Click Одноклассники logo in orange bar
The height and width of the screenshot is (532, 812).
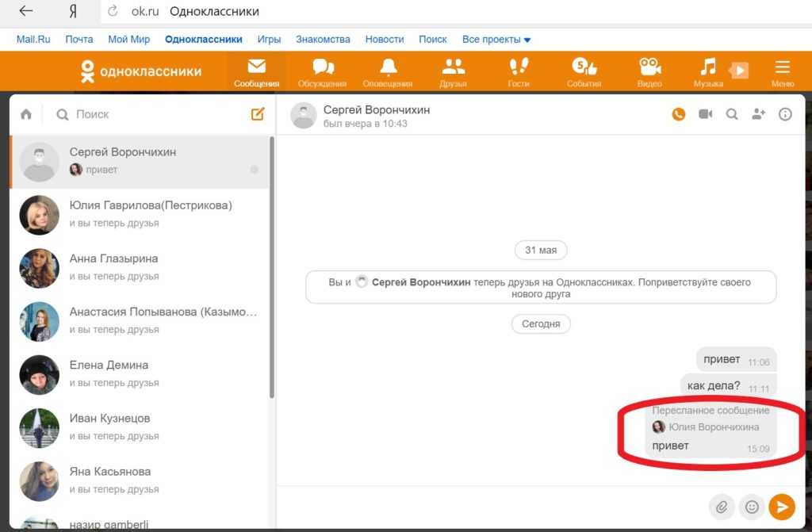click(141, 71)
